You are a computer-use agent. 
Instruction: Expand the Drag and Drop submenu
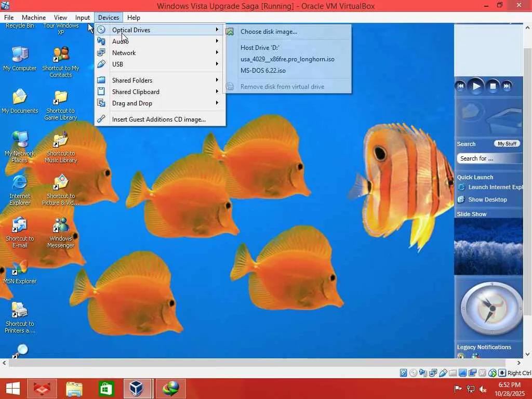point(159,103)
